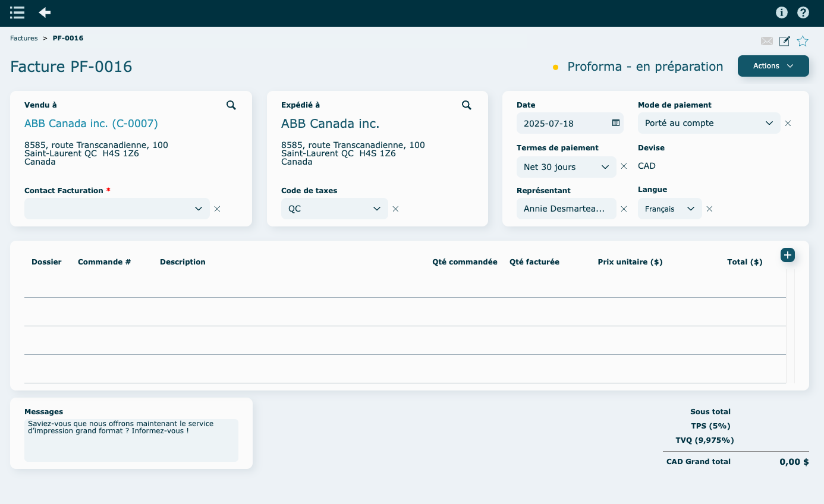
Task: Search address in Expédié à card
Action: tap(467, 105)
